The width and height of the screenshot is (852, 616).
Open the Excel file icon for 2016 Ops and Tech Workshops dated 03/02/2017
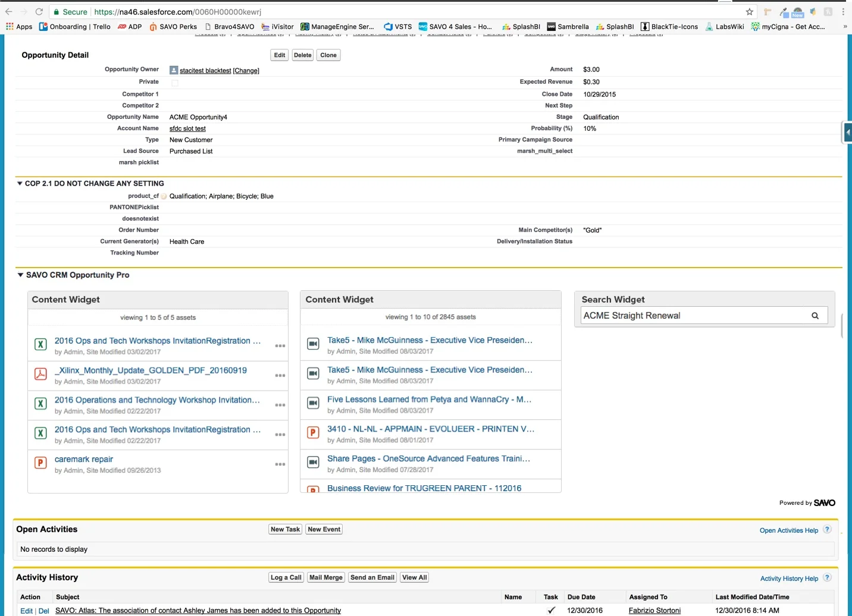click(x=40, y=344)
